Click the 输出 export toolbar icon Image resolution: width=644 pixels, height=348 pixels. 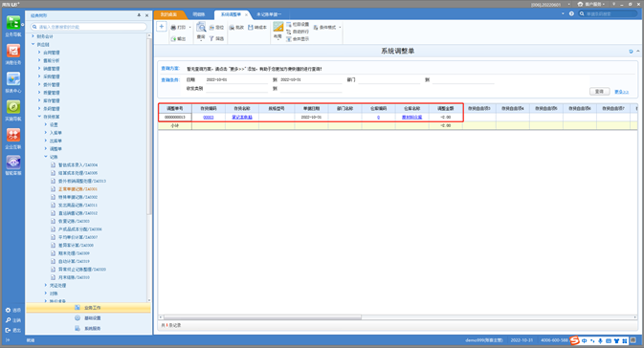click(x=173, y=38)
